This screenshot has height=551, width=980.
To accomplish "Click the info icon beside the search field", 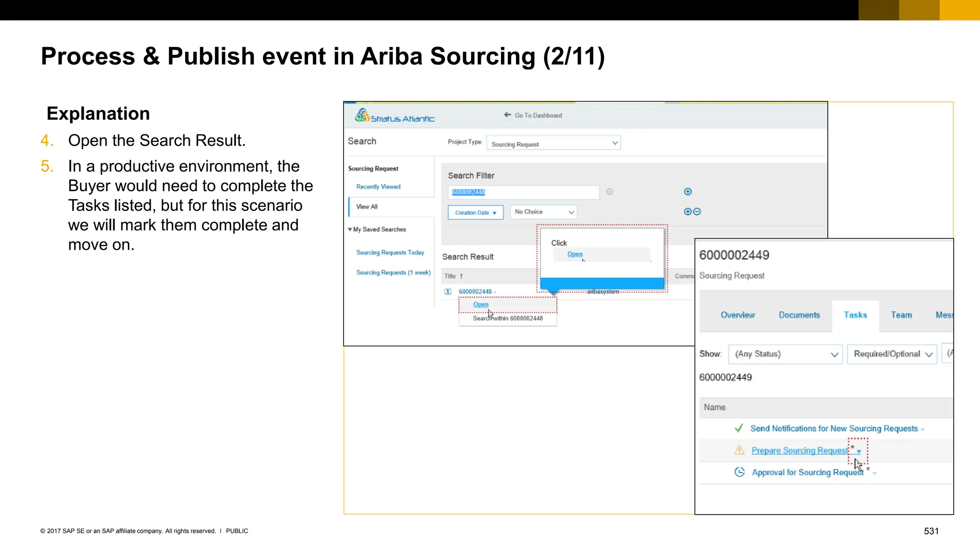I will coord(609,192).
